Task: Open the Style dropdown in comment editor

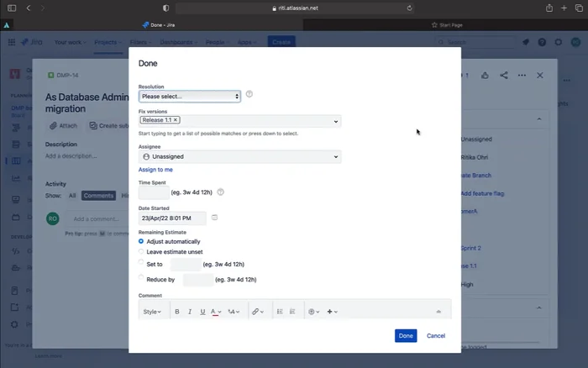Action: pos(151,312)
